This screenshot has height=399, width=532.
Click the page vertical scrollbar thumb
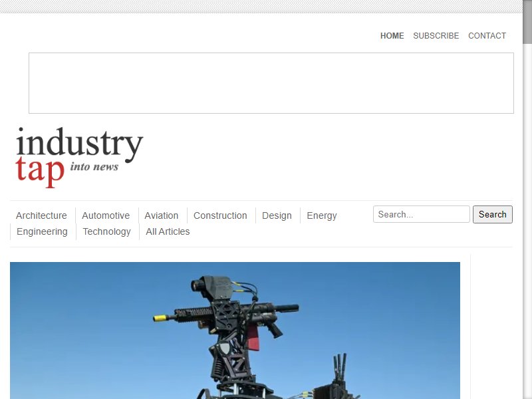pyautogui.click(x=527, y=22)
